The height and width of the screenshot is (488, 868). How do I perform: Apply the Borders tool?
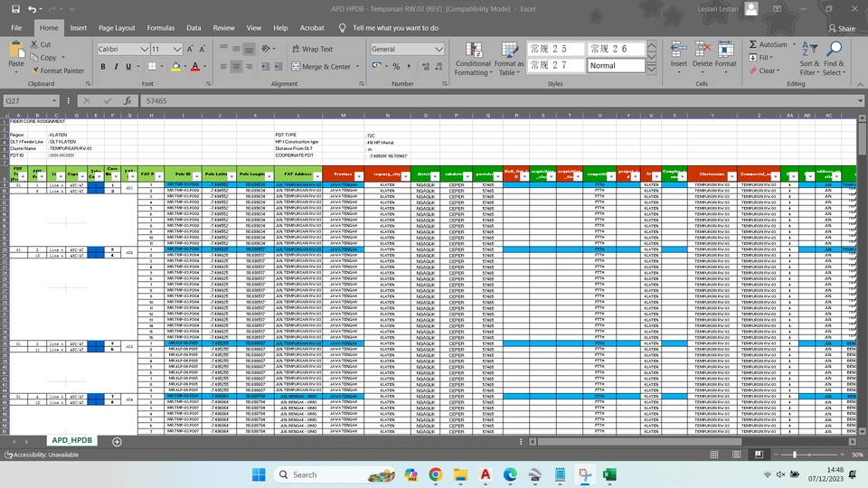[152, 66]
